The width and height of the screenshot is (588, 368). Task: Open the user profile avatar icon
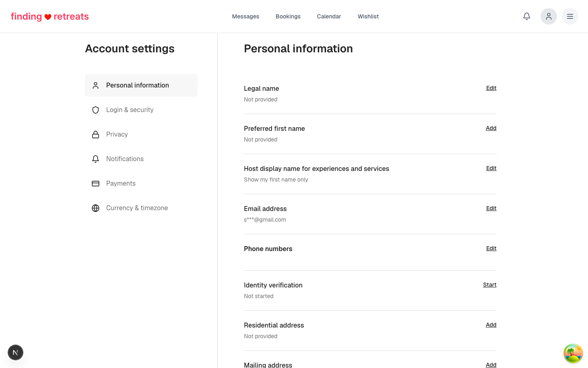pyautogui.click(x=549, y=16)
